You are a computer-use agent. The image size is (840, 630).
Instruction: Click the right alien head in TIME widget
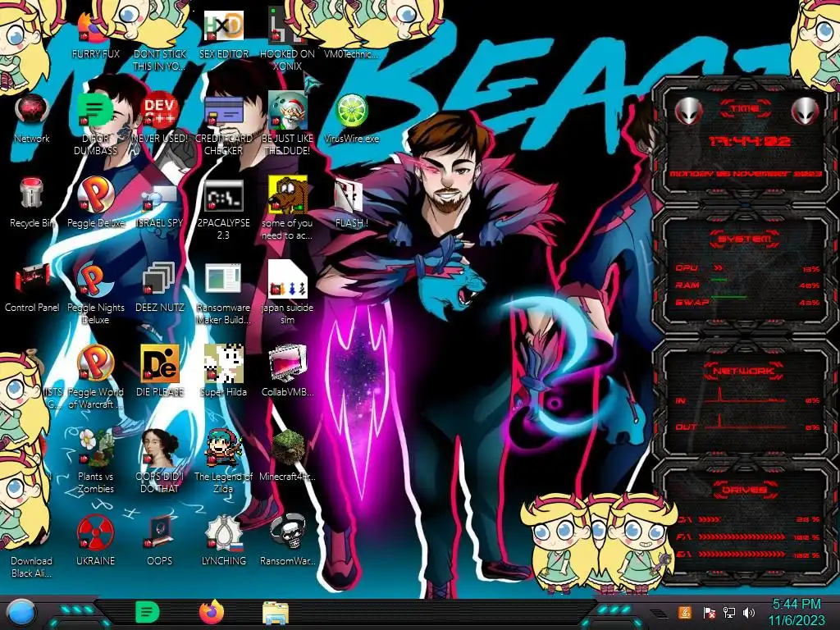[x=805, y=111]
